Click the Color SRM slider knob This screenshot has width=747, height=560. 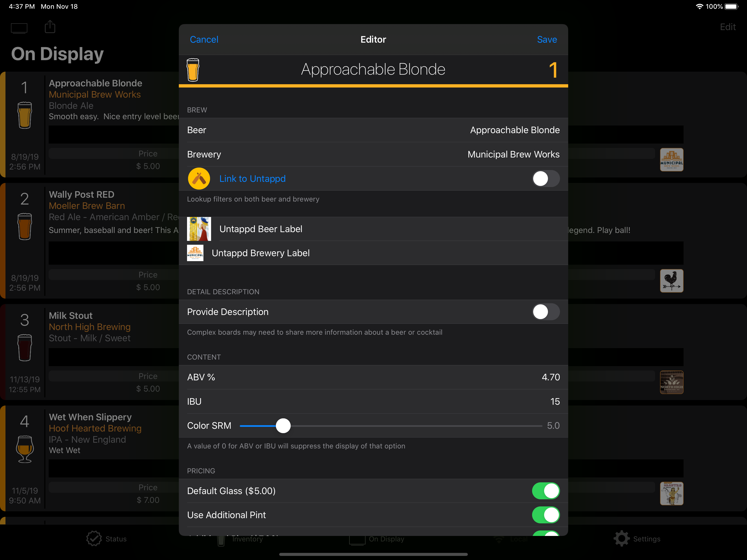[x=283, y=425]
